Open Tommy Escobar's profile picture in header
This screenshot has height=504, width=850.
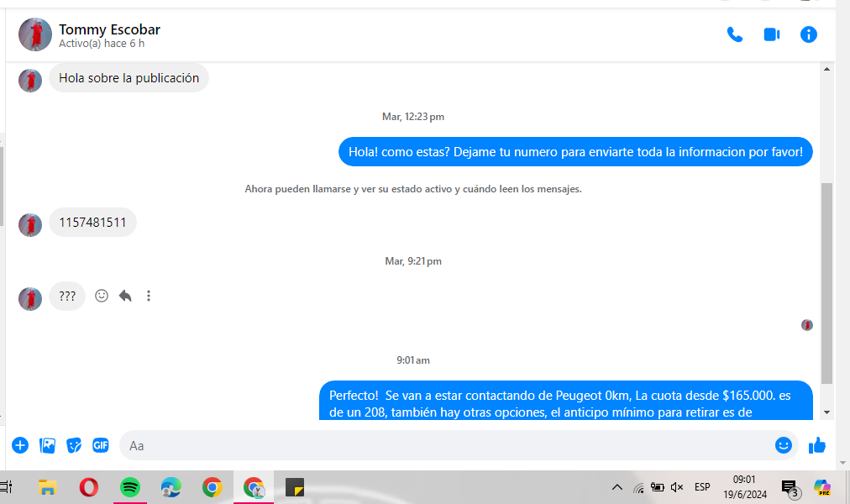click(x=35, y=34)
